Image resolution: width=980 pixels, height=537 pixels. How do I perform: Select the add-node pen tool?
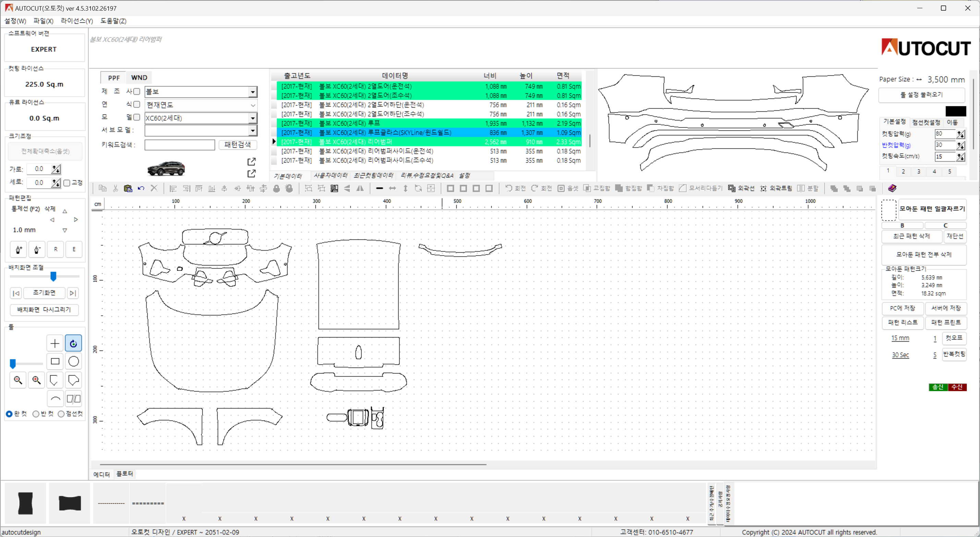click(19, 249)
